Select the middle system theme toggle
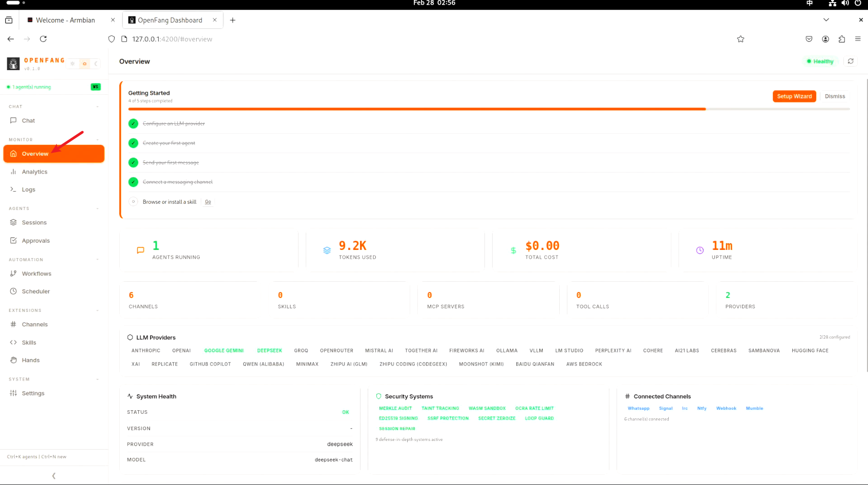 [84, 64]
